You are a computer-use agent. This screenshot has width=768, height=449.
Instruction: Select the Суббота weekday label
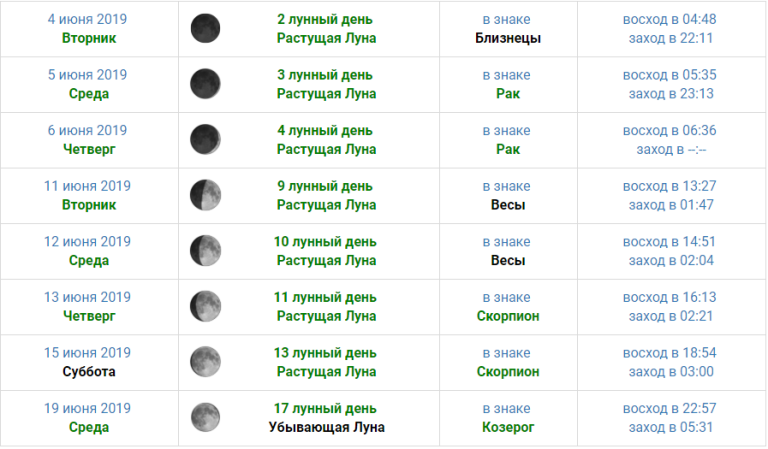point(89,371)
